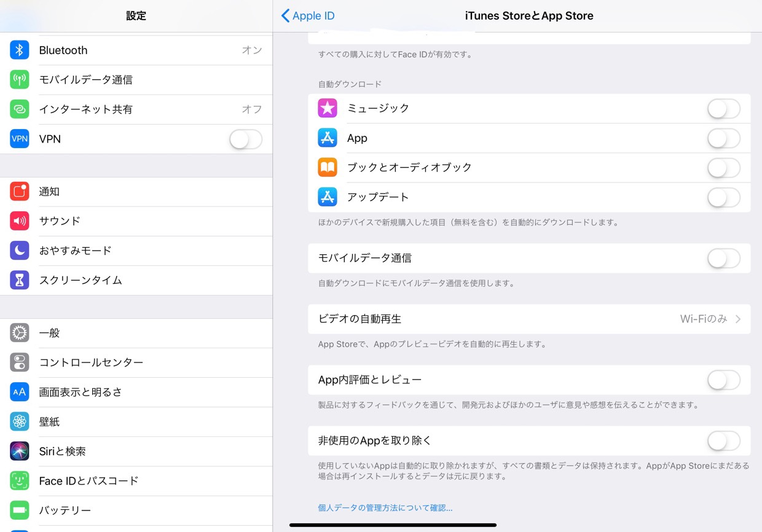Toggle モバイルデータ通信 switch in right pane

724,259
